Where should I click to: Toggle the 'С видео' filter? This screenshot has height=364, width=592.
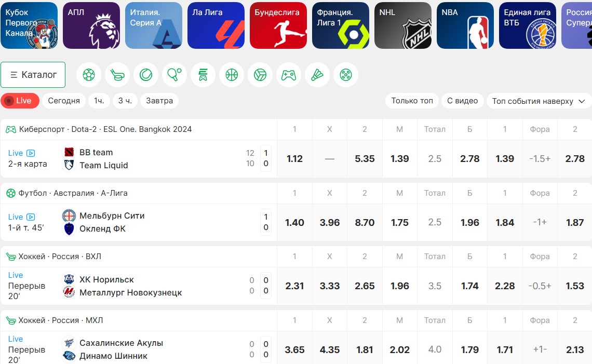coord(463,101)
